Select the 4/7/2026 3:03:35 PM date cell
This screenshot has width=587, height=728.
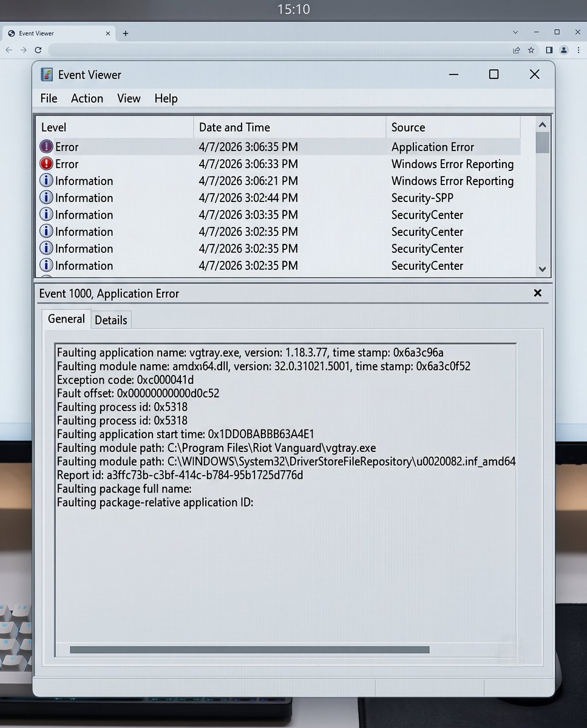(x=248, y=215)
